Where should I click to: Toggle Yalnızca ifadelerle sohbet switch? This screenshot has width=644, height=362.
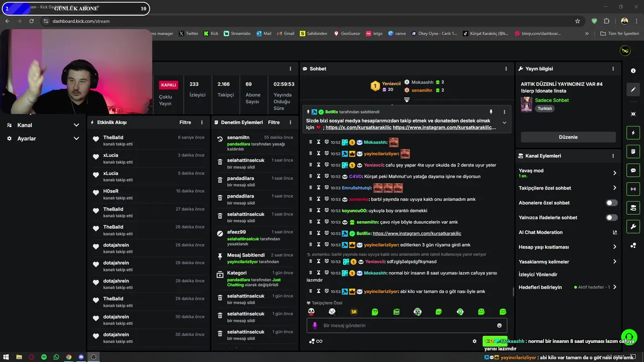[x=611, y=218]
